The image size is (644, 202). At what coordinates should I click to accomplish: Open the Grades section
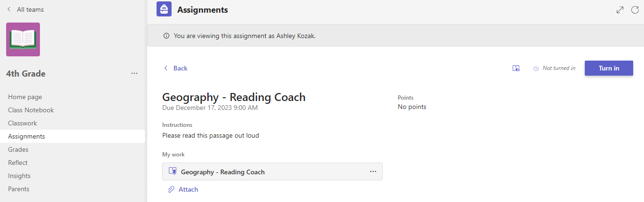[18, 149]
